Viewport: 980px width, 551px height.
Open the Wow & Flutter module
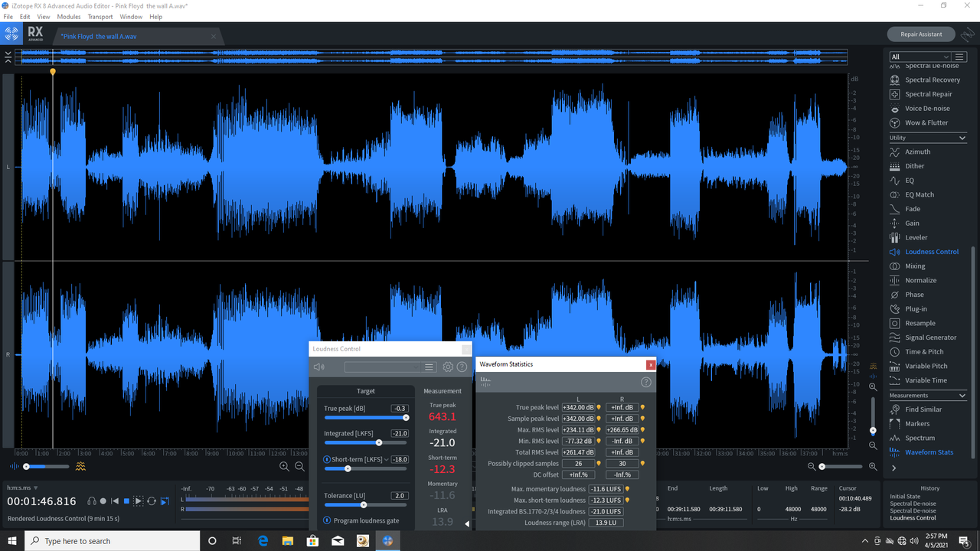[x=919, y=122]
